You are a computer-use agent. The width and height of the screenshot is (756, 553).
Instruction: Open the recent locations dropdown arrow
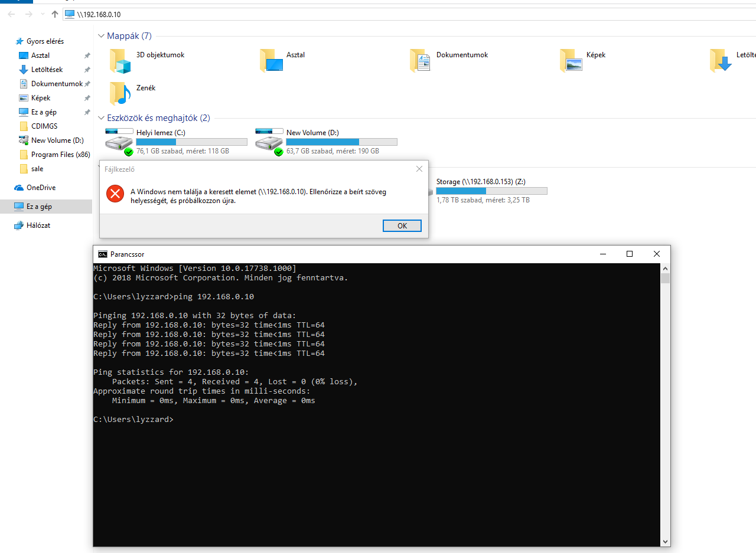point(43,14)
